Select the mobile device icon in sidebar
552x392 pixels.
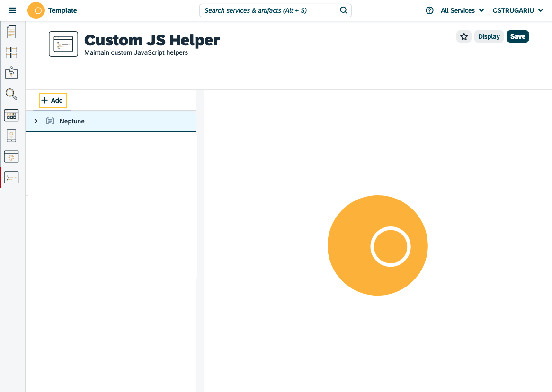(11, 136)
